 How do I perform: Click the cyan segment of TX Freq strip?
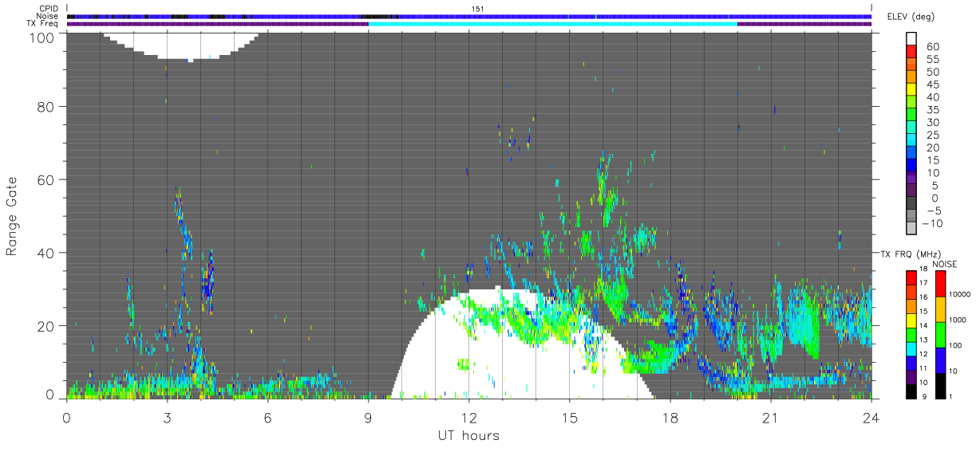tap(553, 24)
